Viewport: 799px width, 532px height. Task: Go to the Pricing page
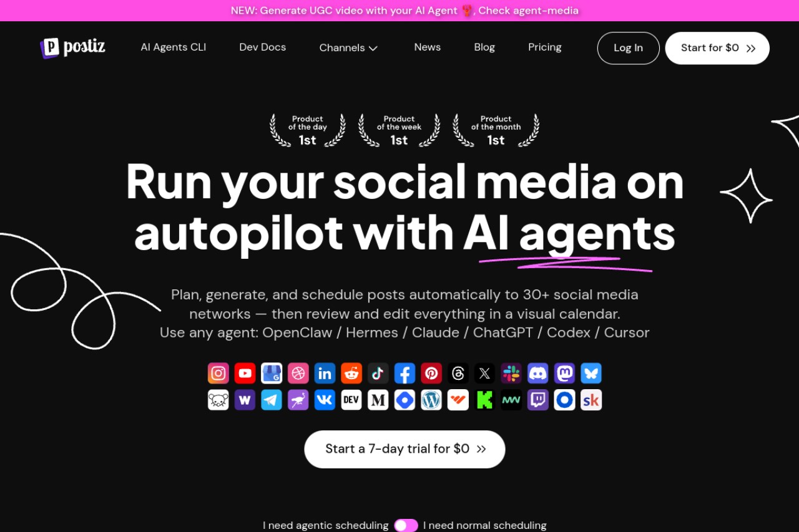tap(545, 47)
